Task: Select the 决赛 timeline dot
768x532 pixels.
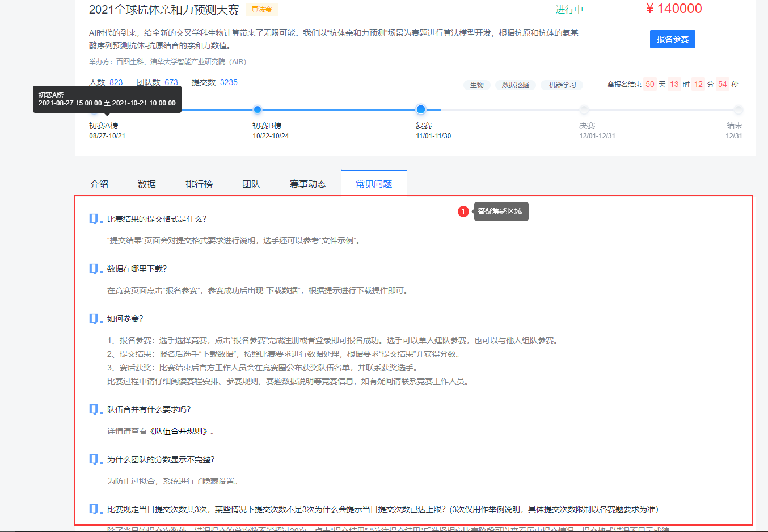Action: [x=584, y=109]
